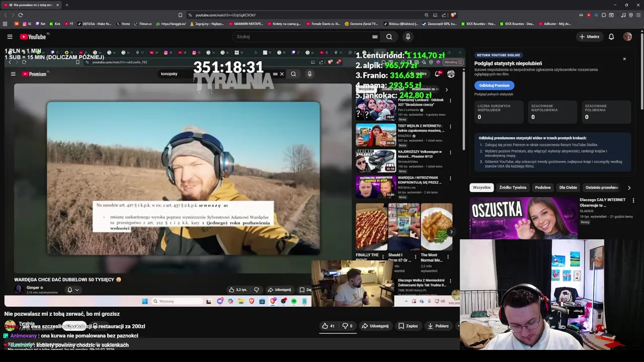Select the "Ostatnio przesłane" chip
The height and width of the screenshot is (362, 644).
[602, 188]
